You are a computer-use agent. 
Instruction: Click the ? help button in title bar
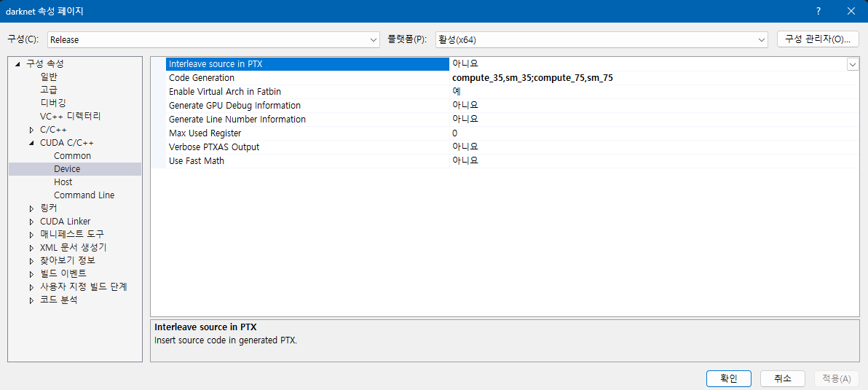point(818,11)
